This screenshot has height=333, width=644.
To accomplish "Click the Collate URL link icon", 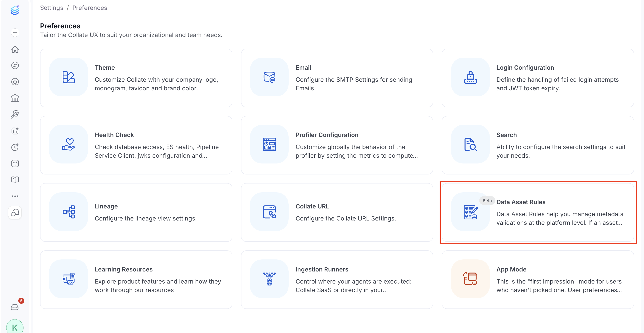I will pyautogui.click(x=269, y=212).
